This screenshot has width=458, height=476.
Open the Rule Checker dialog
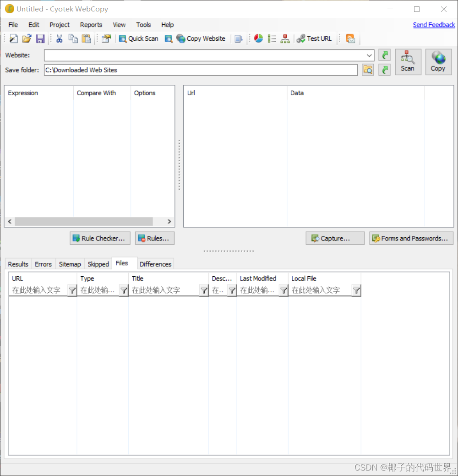pos(100,238)
